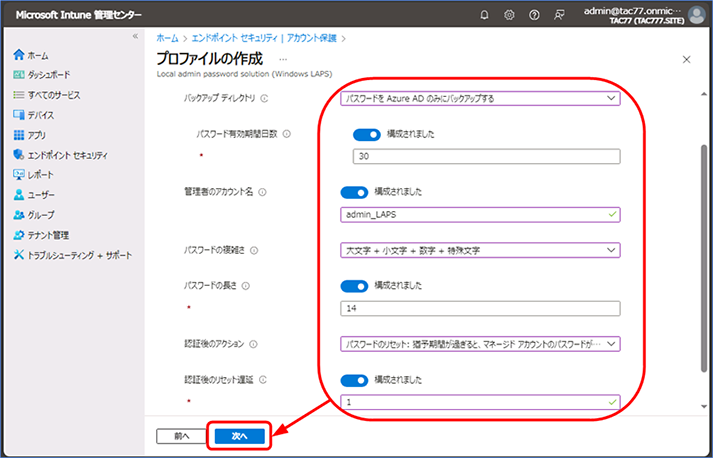The image size is (713, 458).
Task: Click the reset delay field showing 1
Action: 480,402
